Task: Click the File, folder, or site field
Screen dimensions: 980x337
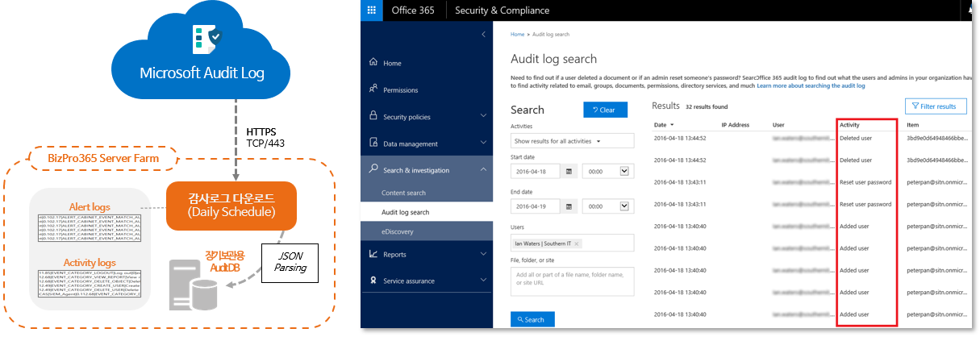Action: click(573, 281)
